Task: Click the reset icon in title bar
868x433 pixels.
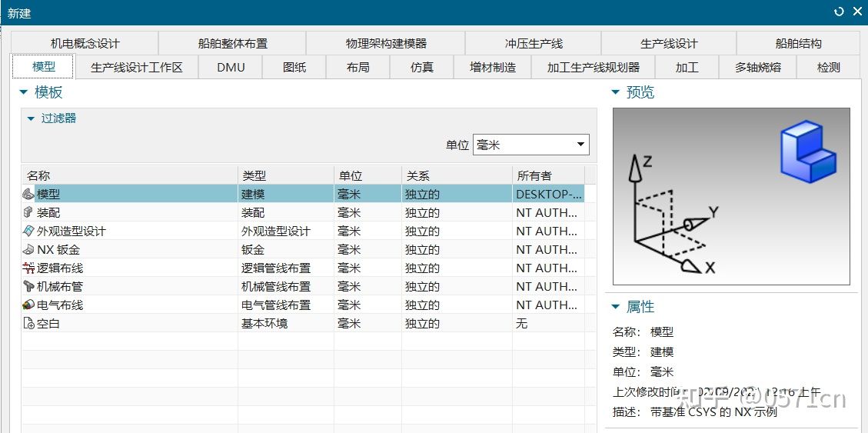Action: click(x=840, y=11)
